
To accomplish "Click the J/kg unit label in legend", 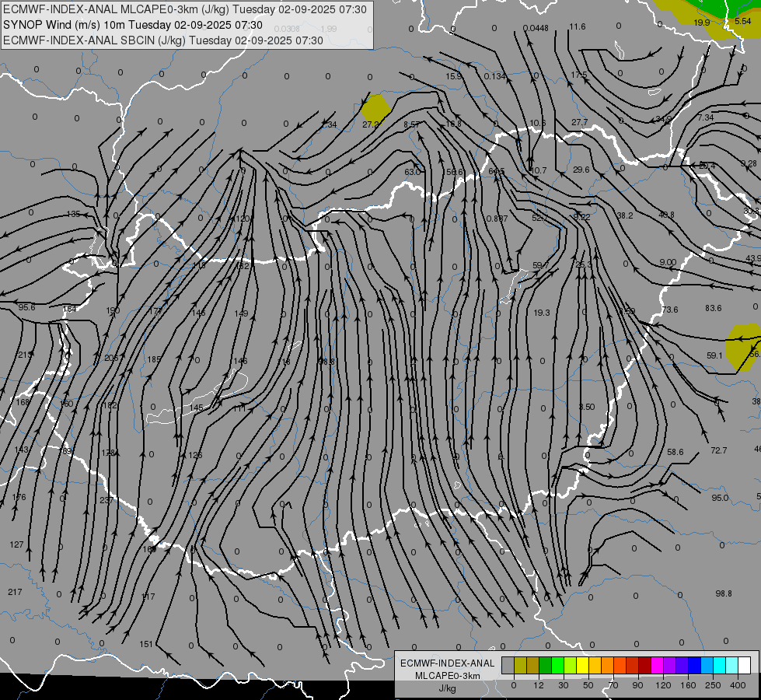I will point(448,688).
